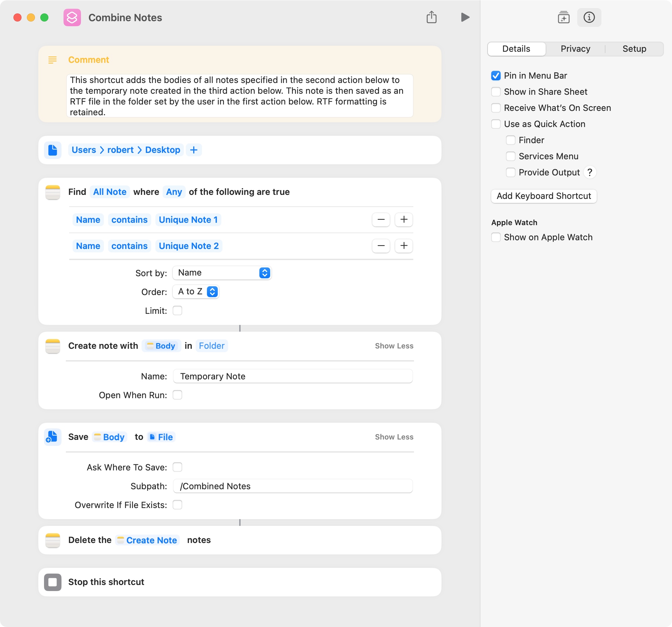Screen dimensions: 672x627
Task: Click the Subpath /Combined Notes field
Action: point(293,486)
